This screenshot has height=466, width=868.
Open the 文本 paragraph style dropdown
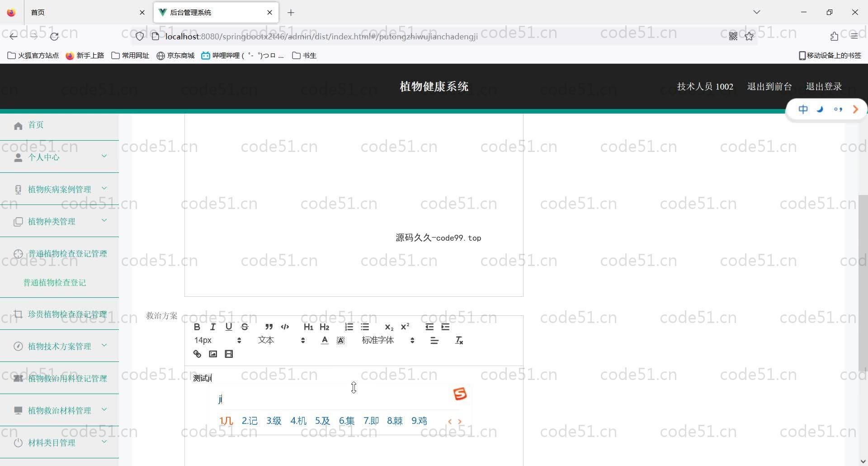click(281, 340)
